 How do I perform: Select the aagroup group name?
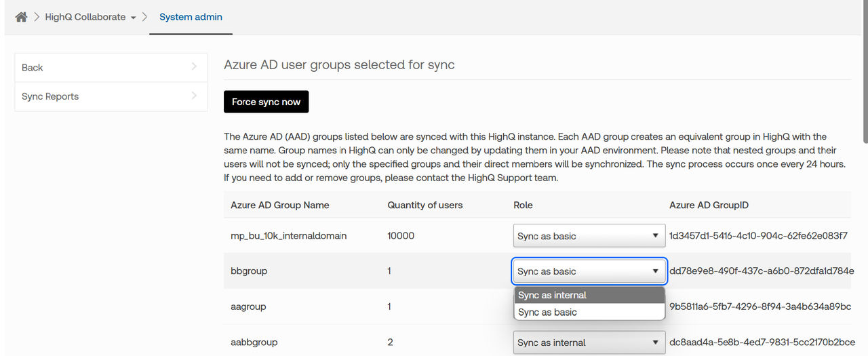pos(248,306)
